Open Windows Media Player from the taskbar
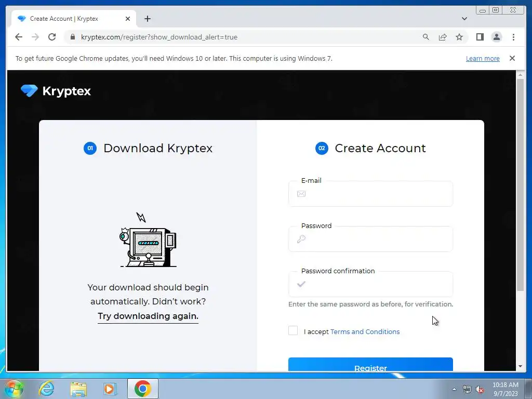 (110, 389)
